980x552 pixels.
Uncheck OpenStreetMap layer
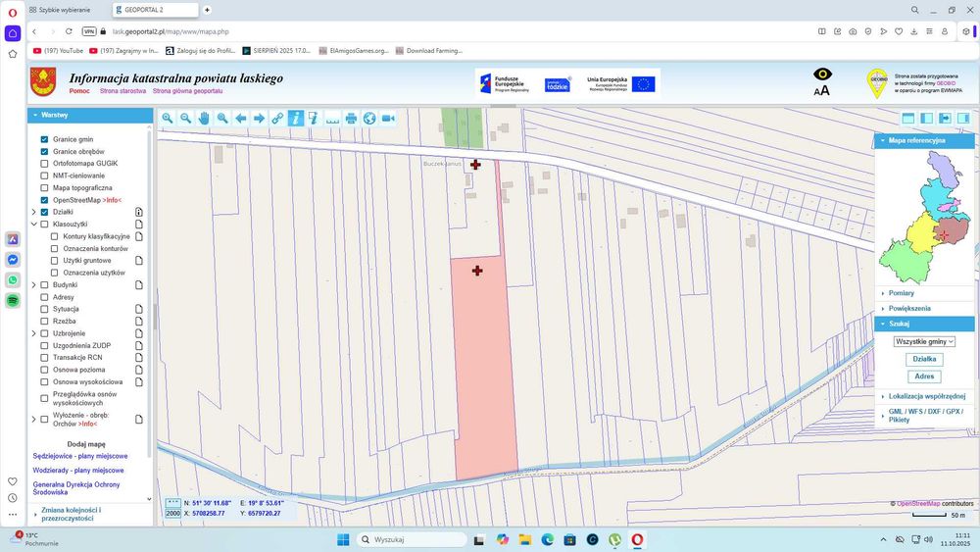(44, 200)
